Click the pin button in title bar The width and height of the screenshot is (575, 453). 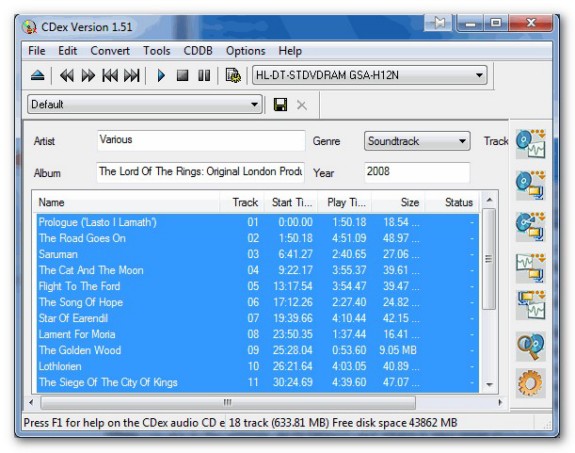pos(439,23)
